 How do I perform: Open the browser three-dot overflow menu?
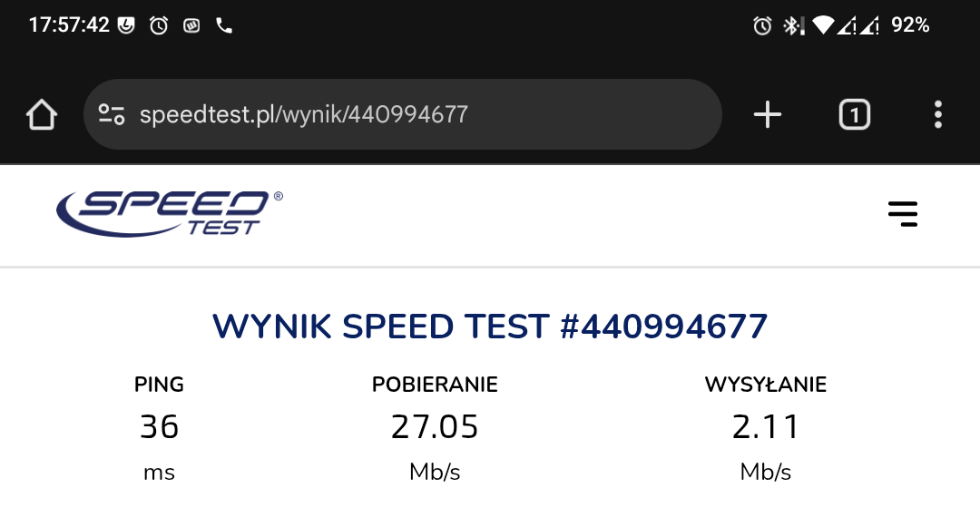pyautogui.click(x=937, y=115)
